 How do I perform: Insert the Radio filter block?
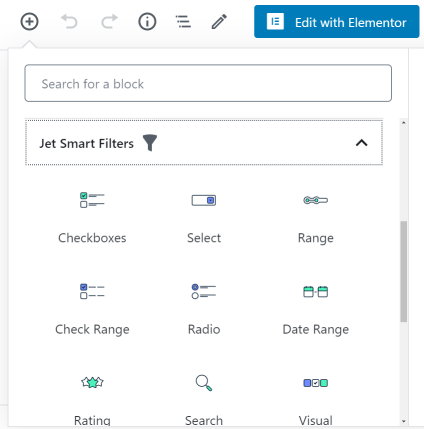click(x=204, y=308)
